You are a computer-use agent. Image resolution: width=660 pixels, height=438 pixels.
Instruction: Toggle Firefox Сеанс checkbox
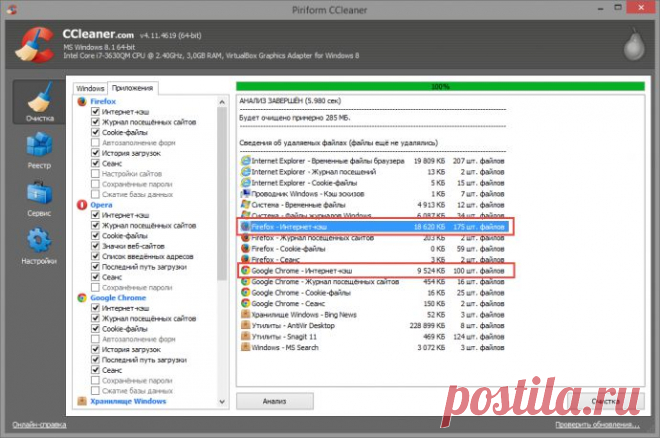96,163
